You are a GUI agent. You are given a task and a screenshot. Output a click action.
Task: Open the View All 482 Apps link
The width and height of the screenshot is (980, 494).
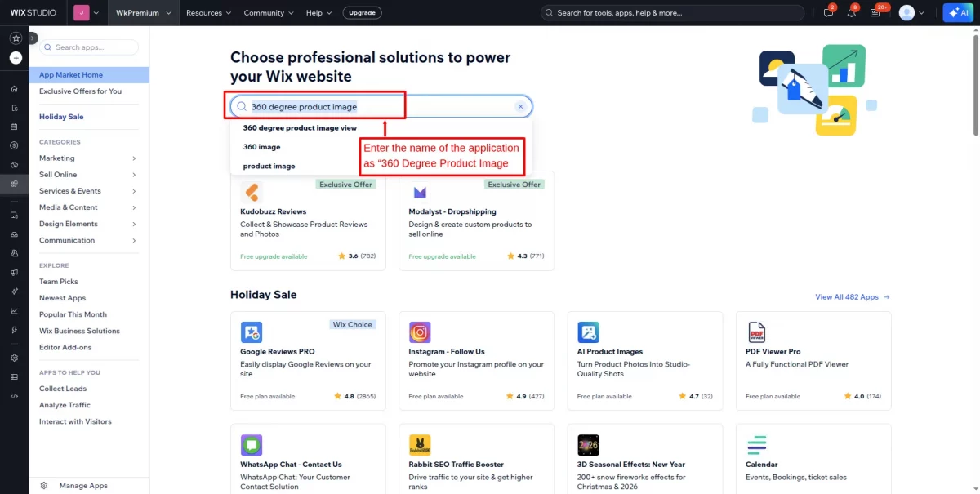pyautogui.click(x=852, y=297)
